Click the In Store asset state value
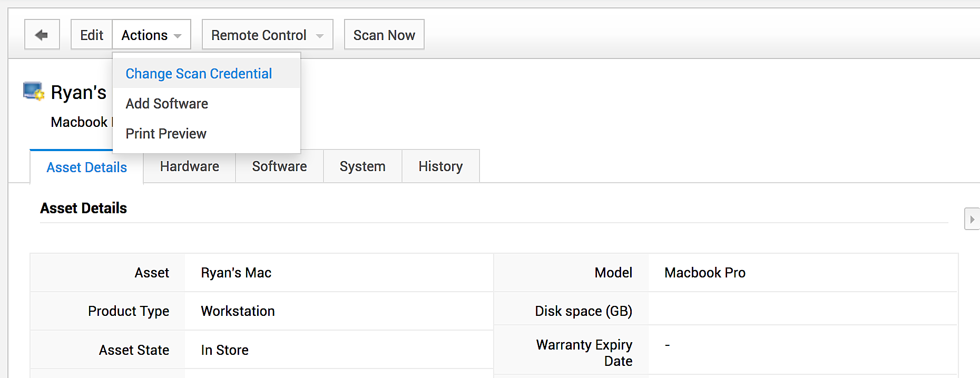Image resolution: width=980 pixels, height=378 pixels. (x=224, y=350)
